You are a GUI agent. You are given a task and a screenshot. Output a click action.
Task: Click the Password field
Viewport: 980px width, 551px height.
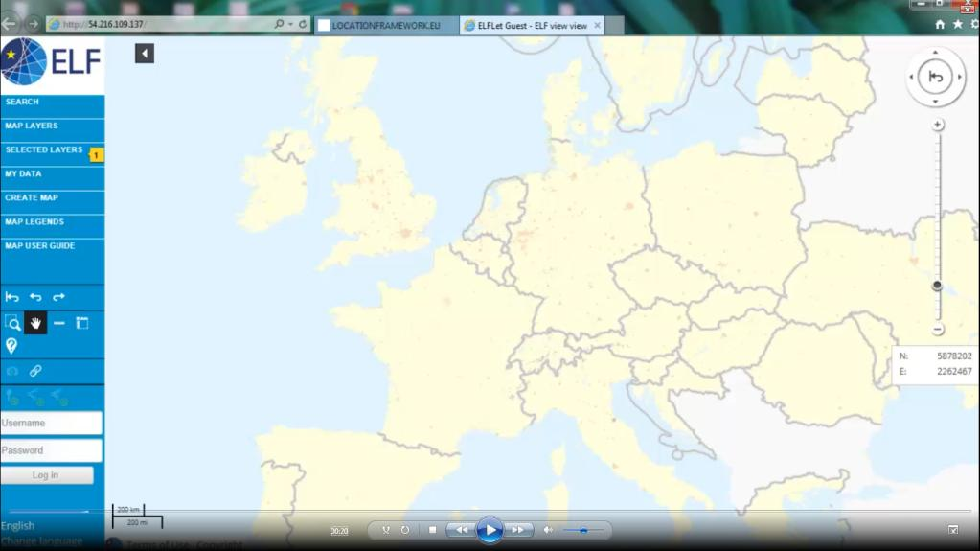51,450
